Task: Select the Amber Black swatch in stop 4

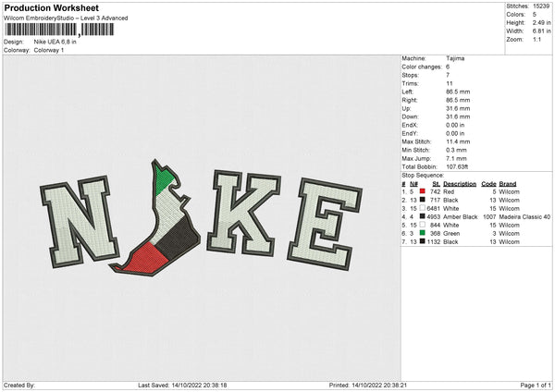Action: (423, 216)
